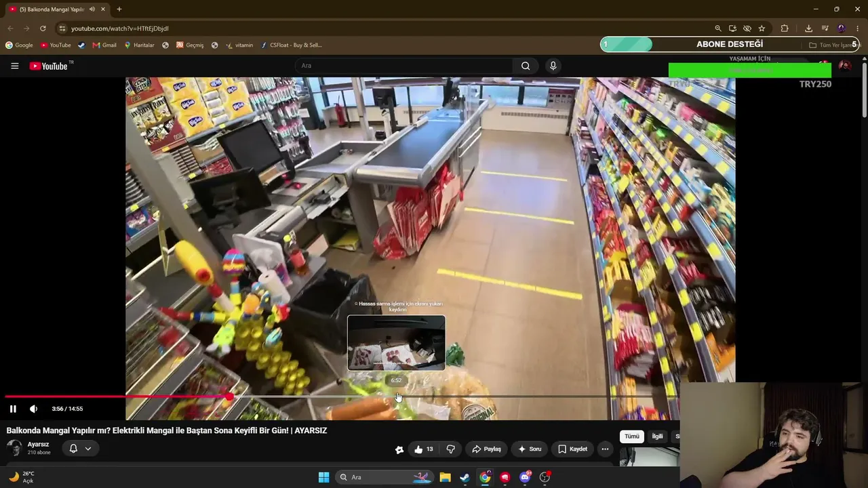Open the YouTube hamburger guide menu

[14, 66]
